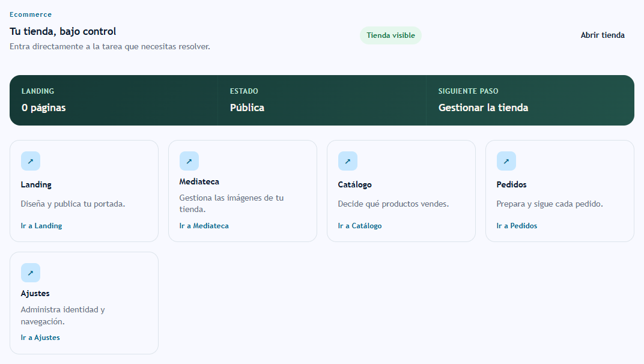This screenshot has height=364, width=644.
Task: Click 'Diseña y publica tu portada.' description
Action: tap(73, 204)
